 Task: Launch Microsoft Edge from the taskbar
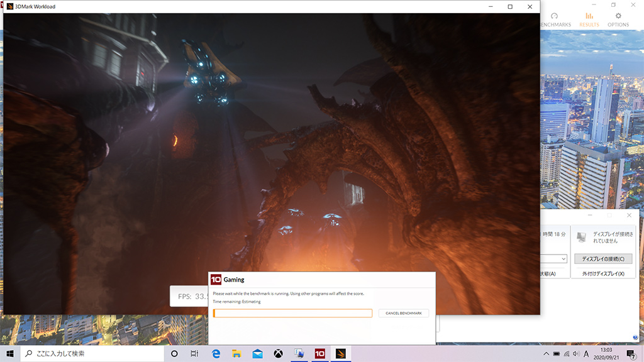[x=216, y=353]
